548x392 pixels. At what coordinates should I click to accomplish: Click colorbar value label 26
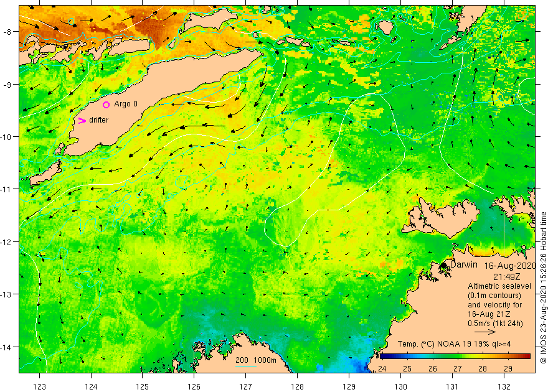pos(433,368)
